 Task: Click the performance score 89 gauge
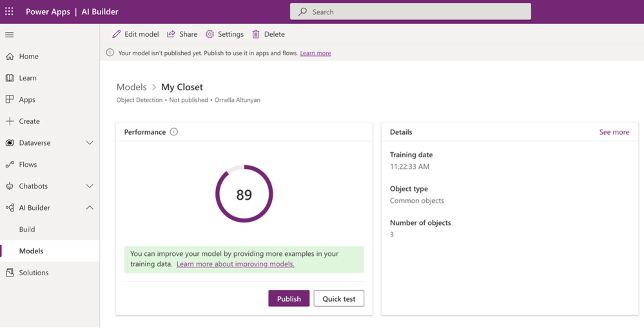click(244, 194)
